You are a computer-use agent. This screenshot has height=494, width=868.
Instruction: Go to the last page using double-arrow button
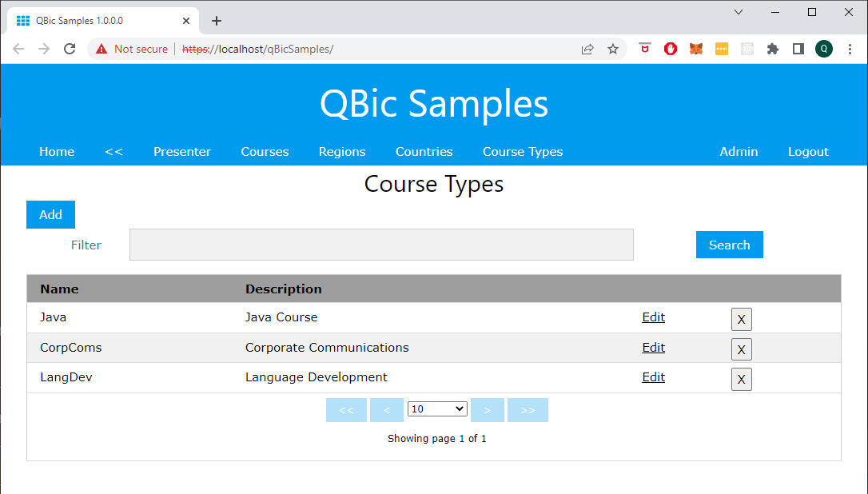tap(528, 409)
